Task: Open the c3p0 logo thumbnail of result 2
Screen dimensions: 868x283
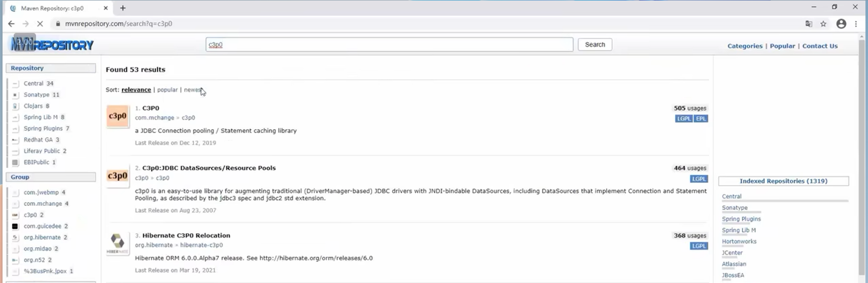Action: pos(117,176)
